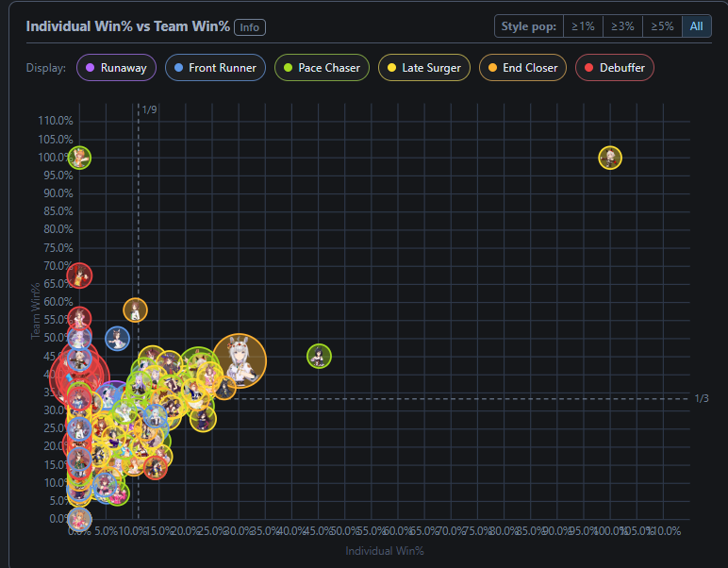This screenshot has height=568, width=728.
Task: Open the Info button beside the chart title
Action: pyautogui.click(x=250, y=27)
